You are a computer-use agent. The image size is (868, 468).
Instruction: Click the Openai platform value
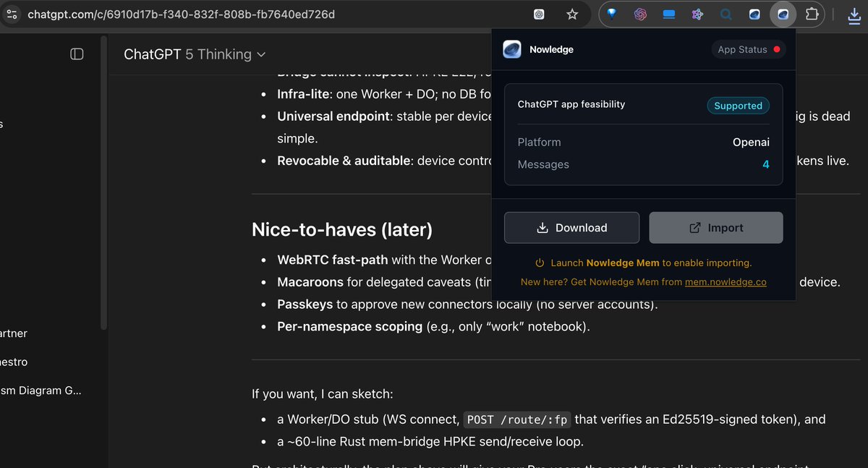[751, 142]
